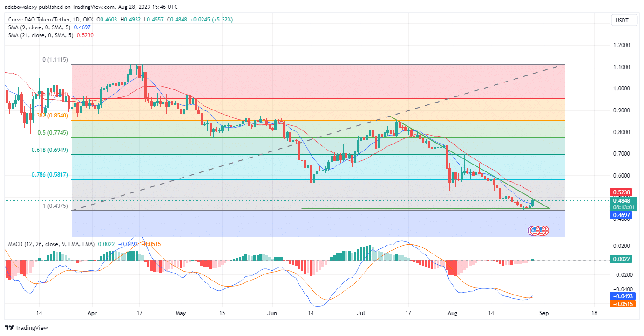Select the 0.786 (0.5817) Fibonacci label
This screenshot has width=644, height=336.
click(50, 175)
